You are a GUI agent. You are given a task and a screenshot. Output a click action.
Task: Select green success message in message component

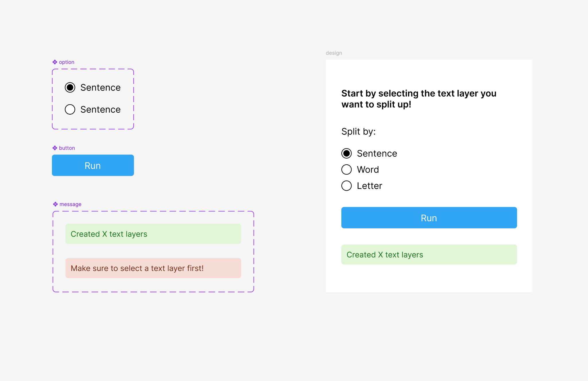[x=153, y=234]
